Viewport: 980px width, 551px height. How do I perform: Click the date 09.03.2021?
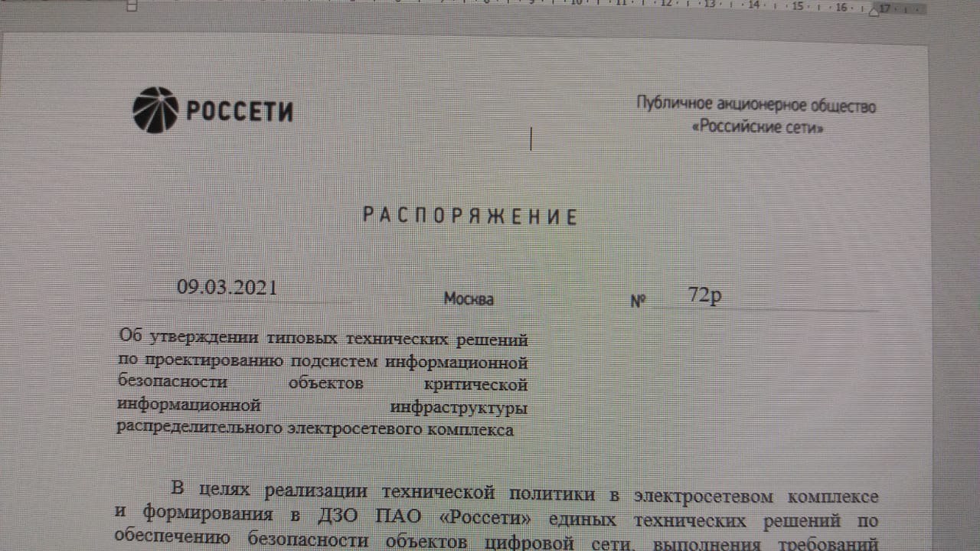pos(227,287)
